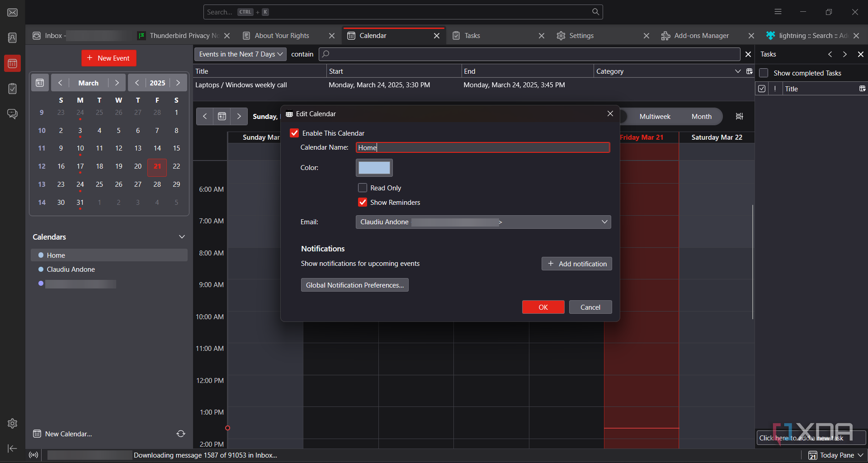This screenshot has height=463, width=868.
Task: Go to next week in calendar view
Action: point(239,117)
